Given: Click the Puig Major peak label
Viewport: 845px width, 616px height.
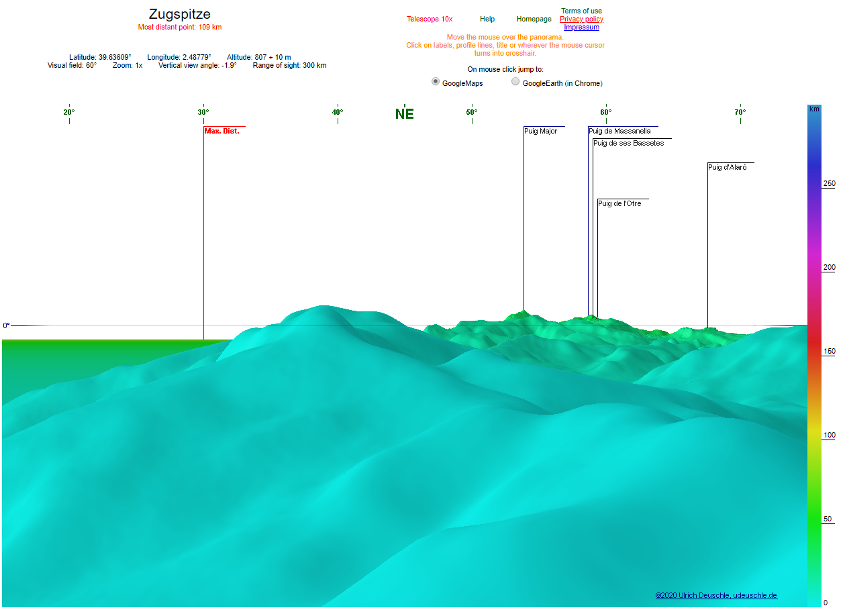Looking at the screenshot, I should 540,132.
